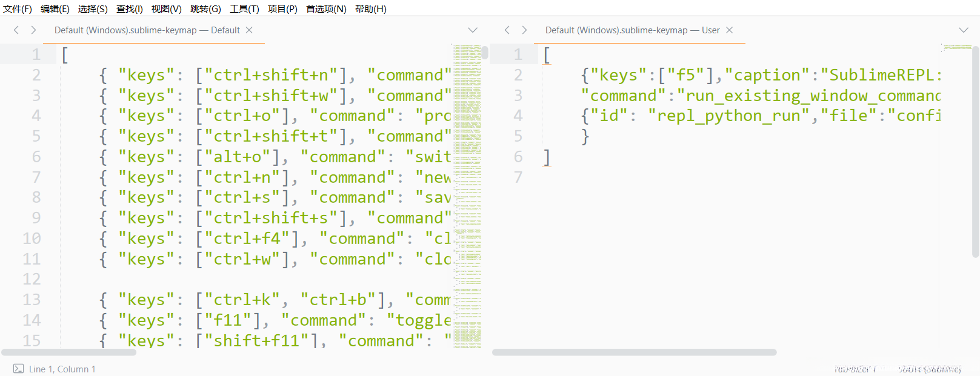Click the Line 1, Column 1 status text
This screenshot has height=376, width=980.
click(x=62, y=369)
